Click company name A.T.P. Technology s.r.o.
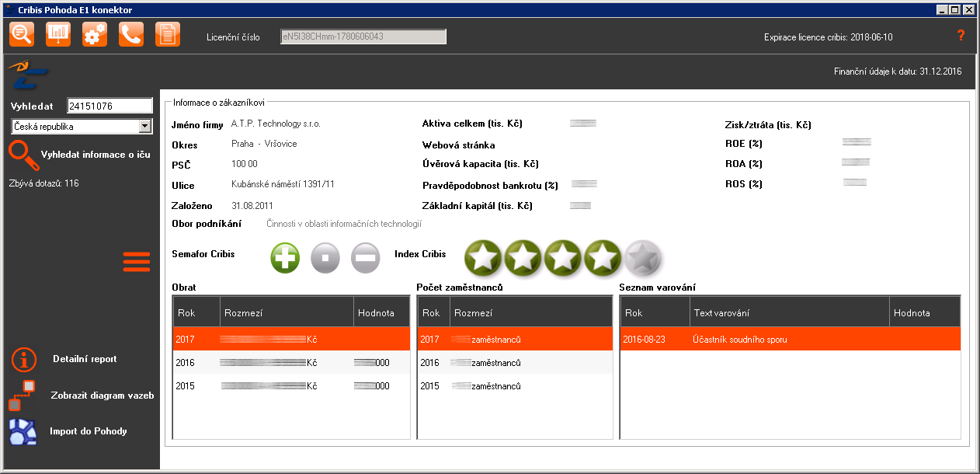This screenshot has height=474, width=980. (276, 124)
